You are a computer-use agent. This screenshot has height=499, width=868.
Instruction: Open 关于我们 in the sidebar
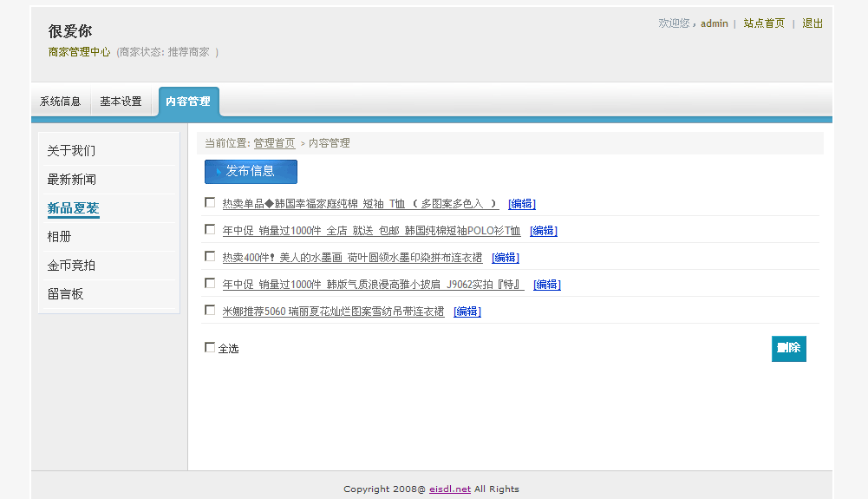[x=71, y=151]
